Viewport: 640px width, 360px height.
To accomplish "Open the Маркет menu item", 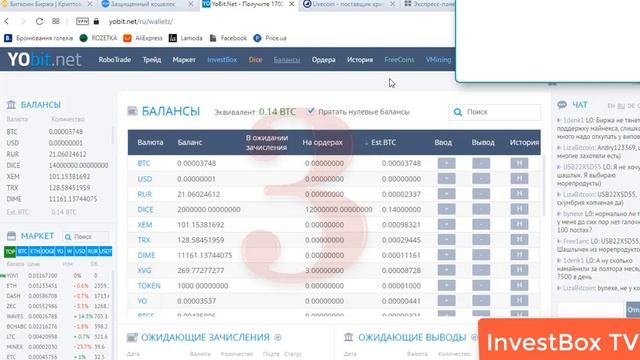I will point(184,60).
